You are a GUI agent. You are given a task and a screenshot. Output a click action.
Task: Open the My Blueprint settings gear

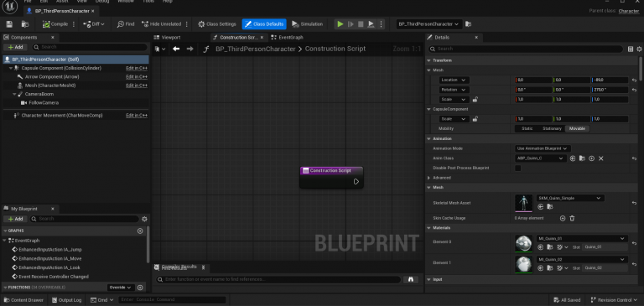click(x=144, y=219)
